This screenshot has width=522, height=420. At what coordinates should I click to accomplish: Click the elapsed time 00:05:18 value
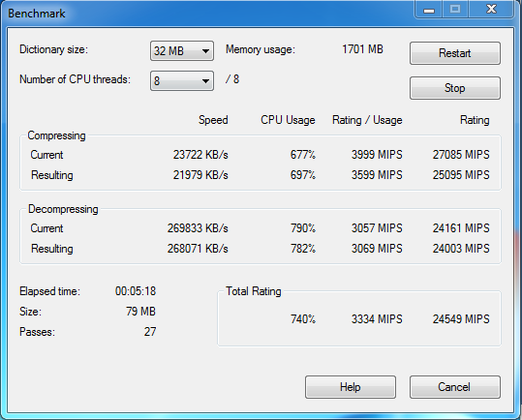click(136, 291)
